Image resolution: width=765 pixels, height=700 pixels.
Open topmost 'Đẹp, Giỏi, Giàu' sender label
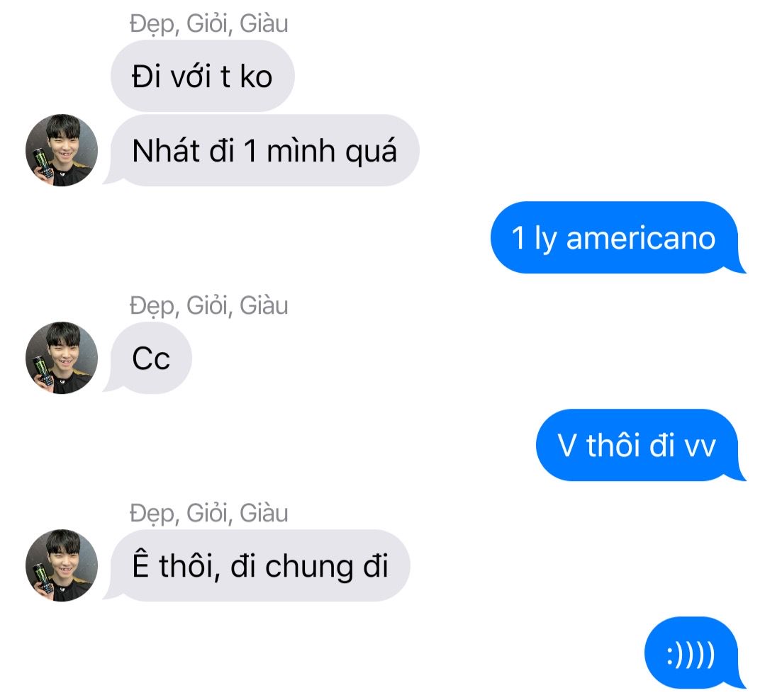tap(209, 24)
